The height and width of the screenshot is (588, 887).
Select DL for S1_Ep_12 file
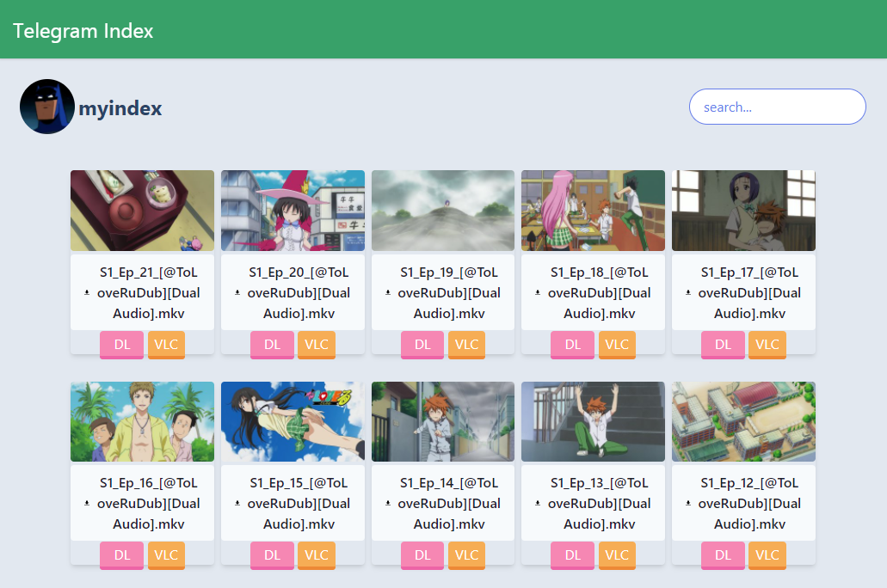(723, 555)
